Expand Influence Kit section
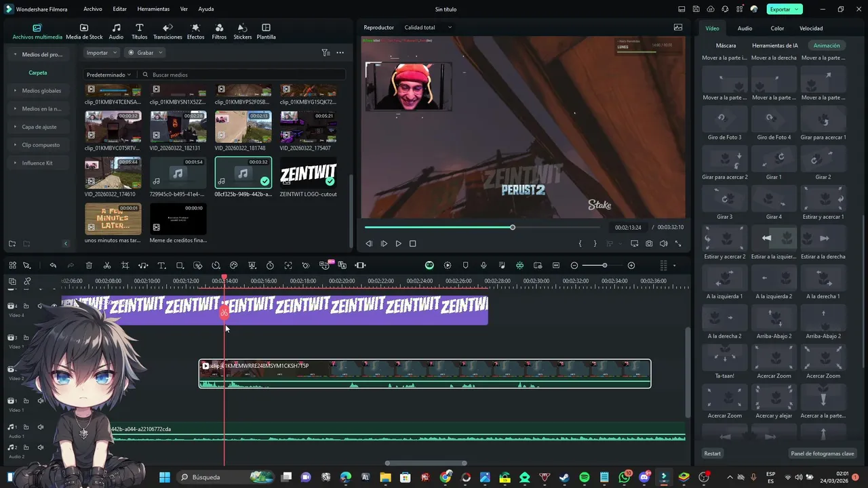Screen dimensions: 868x488 pos(37,163)
